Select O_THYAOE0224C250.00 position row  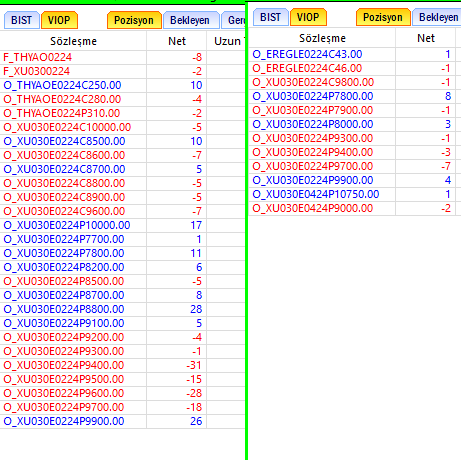tap(123, 85)
